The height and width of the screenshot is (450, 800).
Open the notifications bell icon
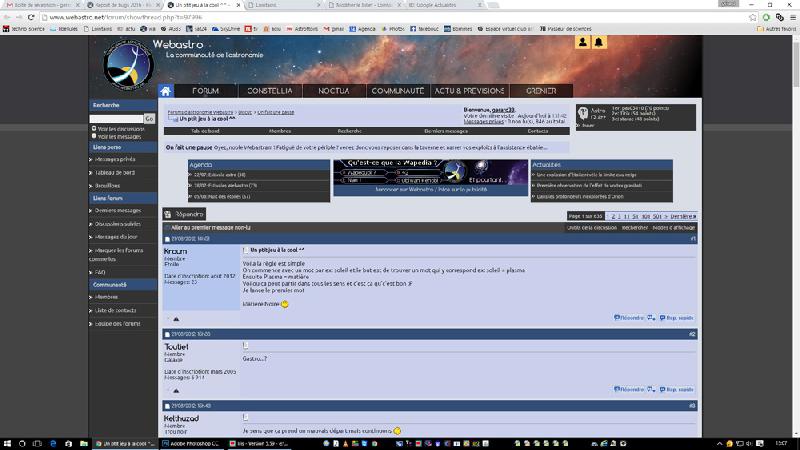[x=599, y=42]
